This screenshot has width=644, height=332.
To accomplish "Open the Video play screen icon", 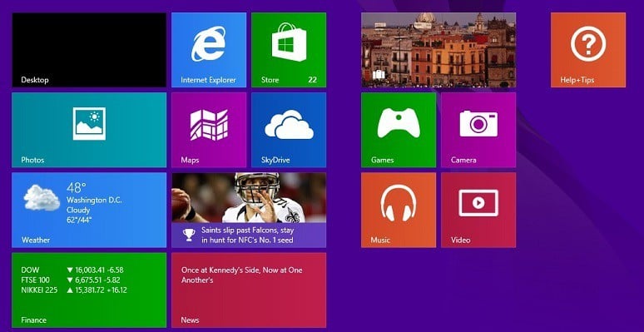I will (x=478, y=203).
